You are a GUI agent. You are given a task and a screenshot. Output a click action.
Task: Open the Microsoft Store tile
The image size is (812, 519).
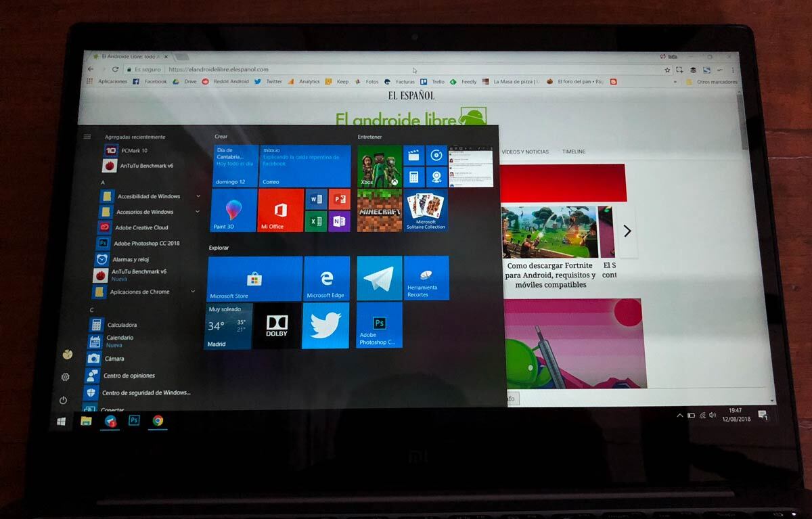click(x=254, y=278)
